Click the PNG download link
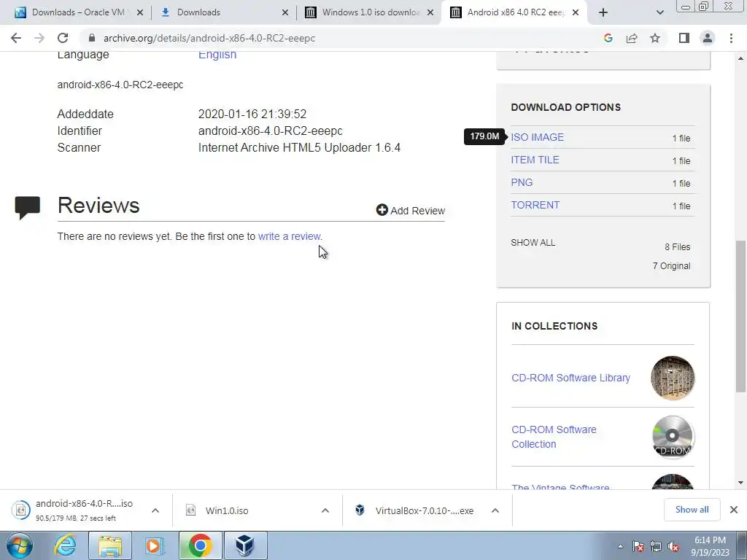The image size is (747, 560). click(522, 182)
